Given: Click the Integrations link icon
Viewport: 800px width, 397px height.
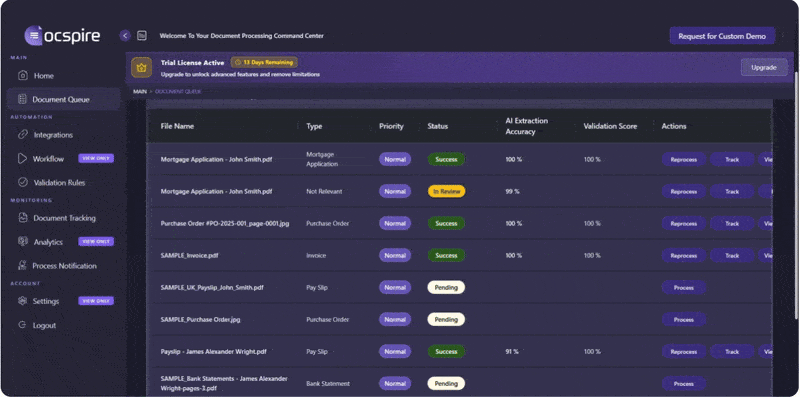Looking at the screenshot, I should [22, 135].
